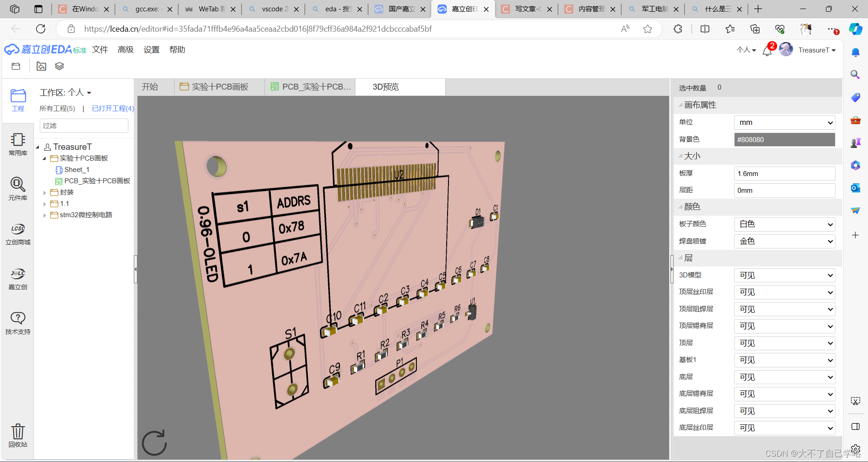This screenshot has height=462, width=868.
Task: Switch to the 实验十PCB画板 schematic tab
Action: 220,87
